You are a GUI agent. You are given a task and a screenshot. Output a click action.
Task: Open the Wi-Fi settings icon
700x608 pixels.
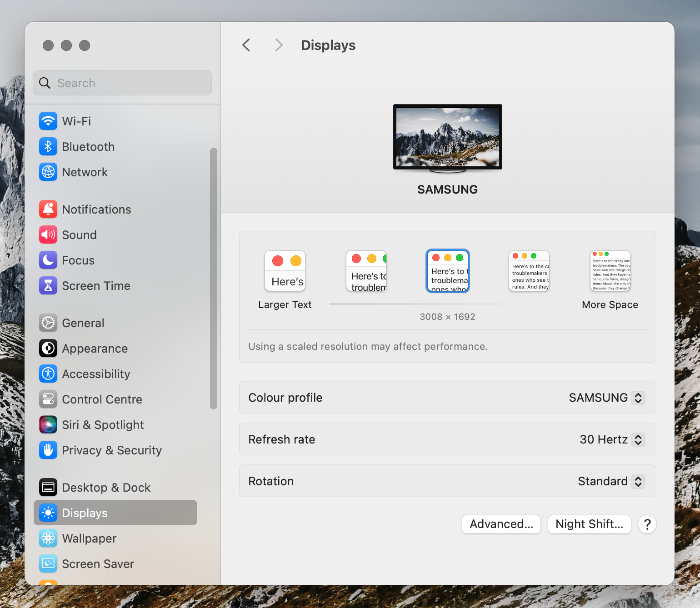tap(48, 121)
